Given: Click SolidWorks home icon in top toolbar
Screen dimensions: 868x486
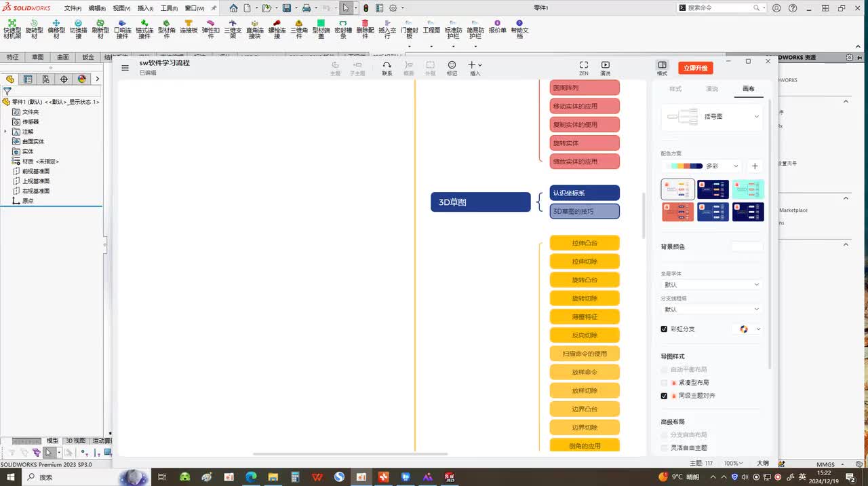Looking at the screenshot, I should tap(233, 8).
